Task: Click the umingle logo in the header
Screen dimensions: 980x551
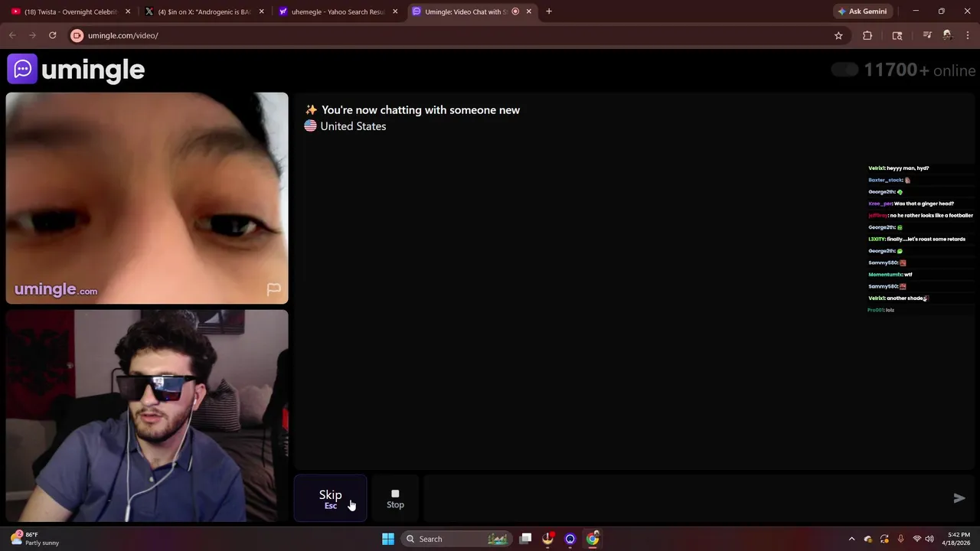Action: (x=76, y=70)
